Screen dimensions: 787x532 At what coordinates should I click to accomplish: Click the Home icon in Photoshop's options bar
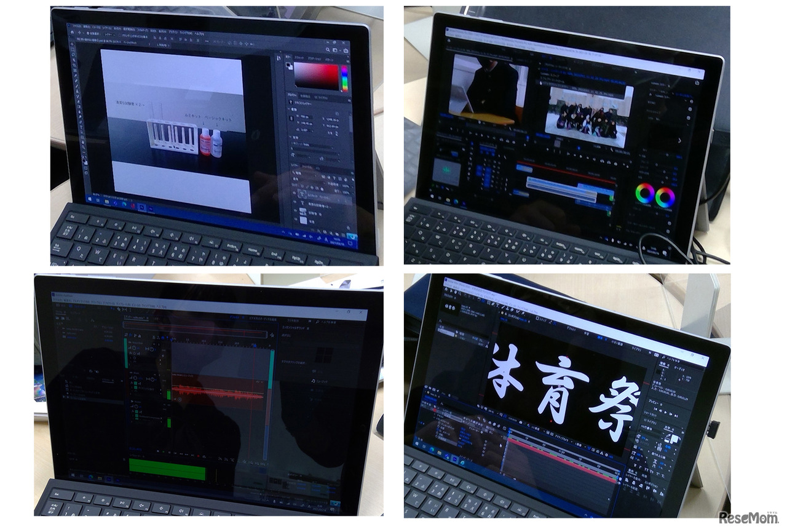[72, 33]
